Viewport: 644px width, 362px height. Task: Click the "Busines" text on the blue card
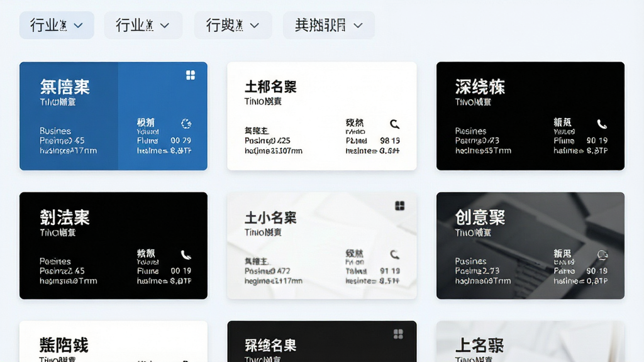[x=55, y=131]
